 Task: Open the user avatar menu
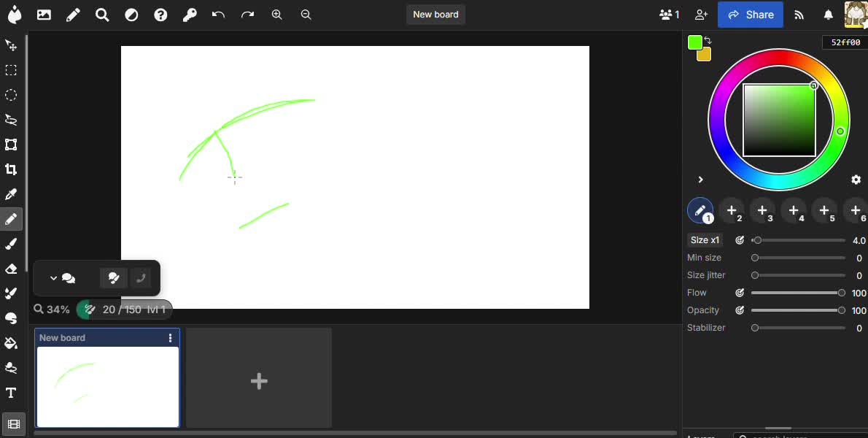click(856, 15)
